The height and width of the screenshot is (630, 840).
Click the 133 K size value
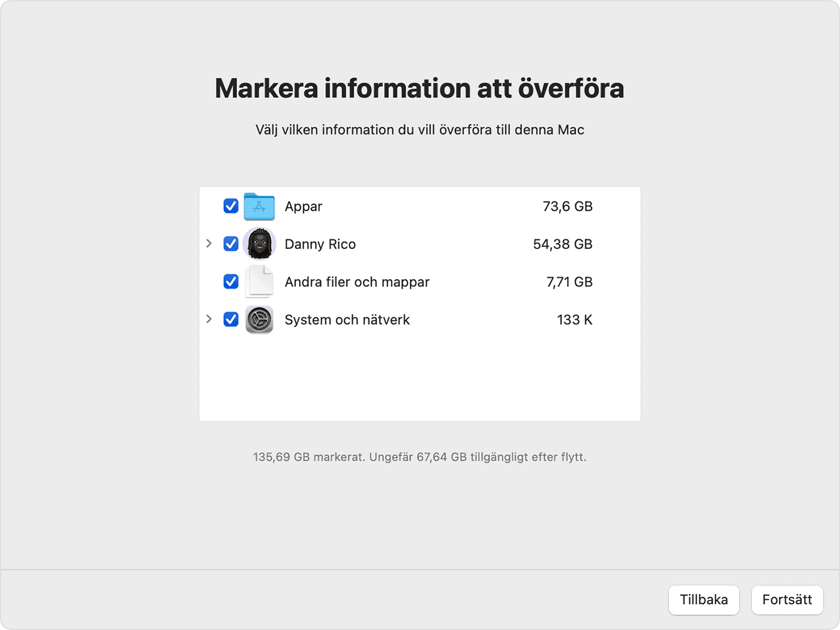click(x=575, y=320)
